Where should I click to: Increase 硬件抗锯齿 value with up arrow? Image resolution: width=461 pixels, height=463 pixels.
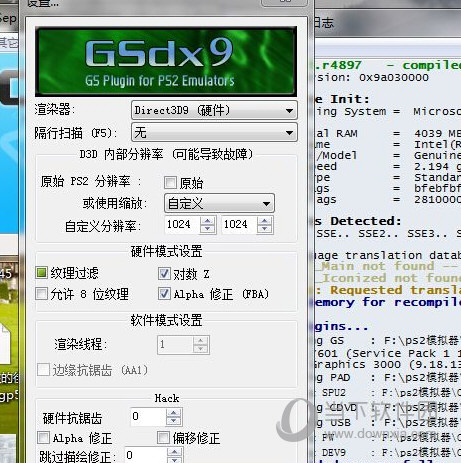tap(173, 413)
